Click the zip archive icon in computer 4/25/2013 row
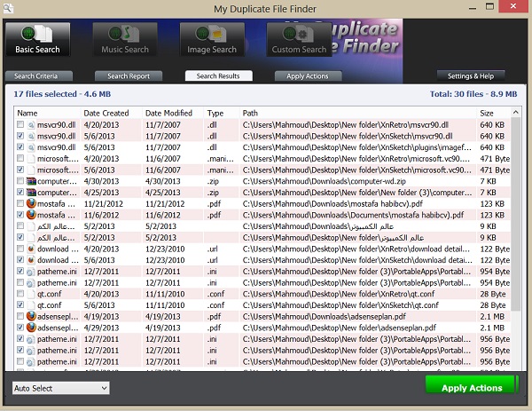Screen dimensions: 532x411 [x=31, y=193]
